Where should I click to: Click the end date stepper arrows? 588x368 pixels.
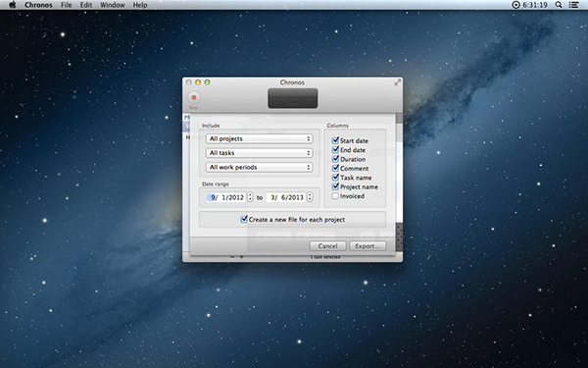click(310, 197)
